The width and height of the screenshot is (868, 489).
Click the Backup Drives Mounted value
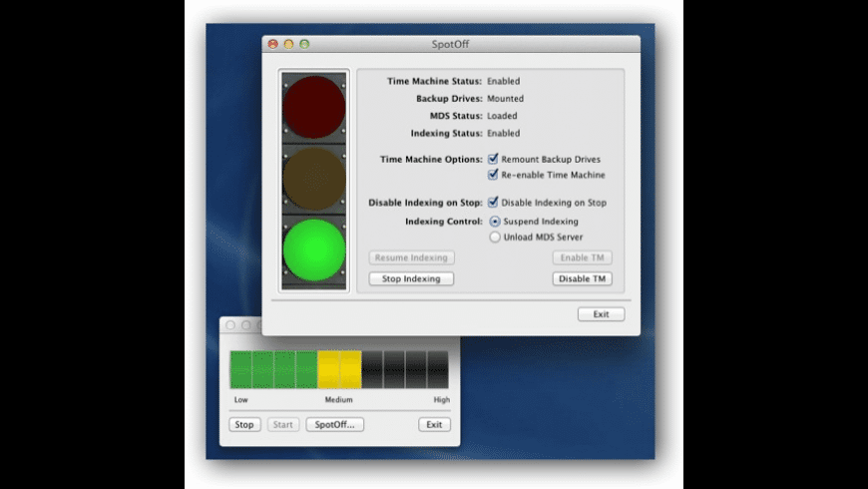[x=505, y=99]
